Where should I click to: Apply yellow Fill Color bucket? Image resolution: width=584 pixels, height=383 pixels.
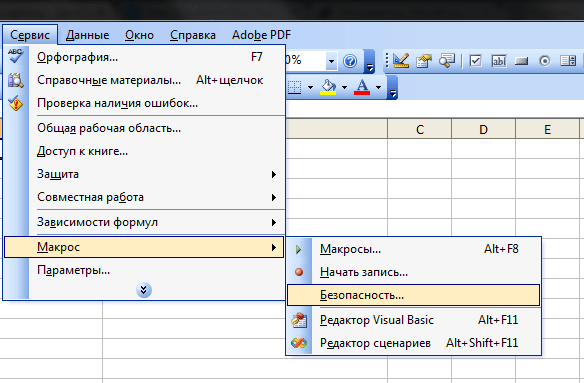[x=328, y=88]
